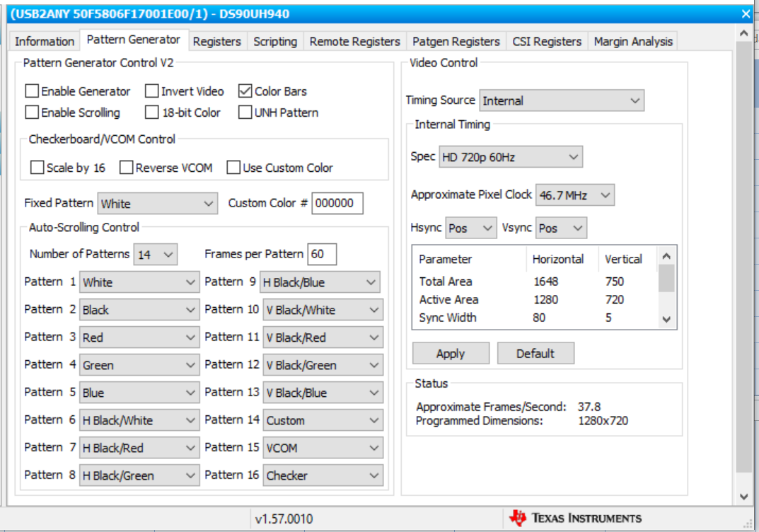Open Pattern 14 Custom dropdown
The width and height of the screenshot is (759, 532).
tap(323, 420)
